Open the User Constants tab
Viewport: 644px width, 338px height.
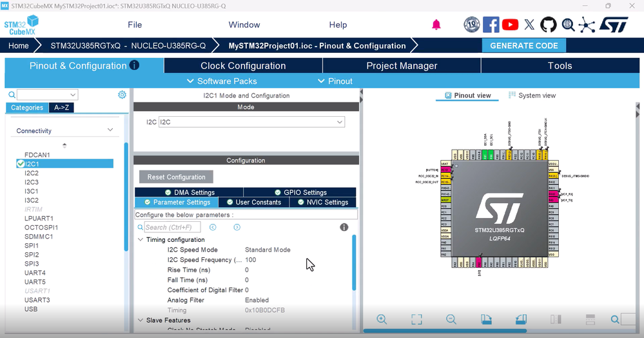254,202
